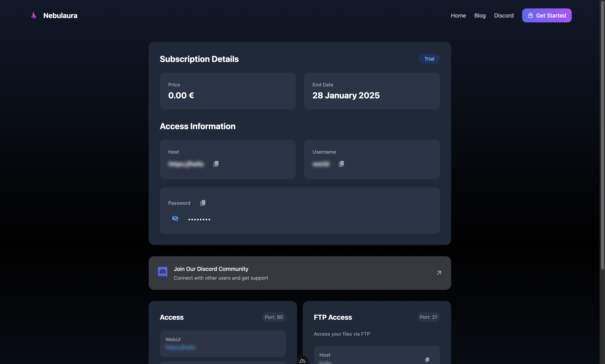The height and width of the screenshot is (364, 605).
Task: Copy the Host value in Access Information
Action: tap(216, 164)
